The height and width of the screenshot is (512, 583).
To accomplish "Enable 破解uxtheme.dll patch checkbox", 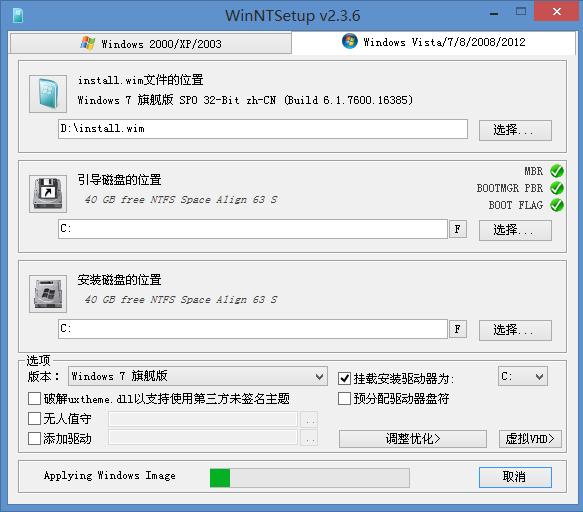I will tap(34, 399).
